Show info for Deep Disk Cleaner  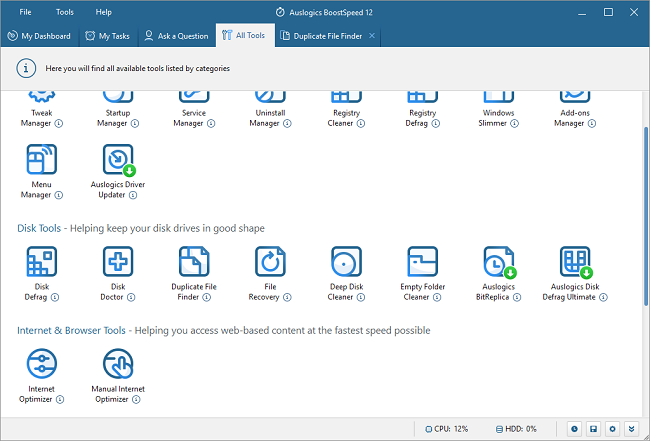coord(361,297)
